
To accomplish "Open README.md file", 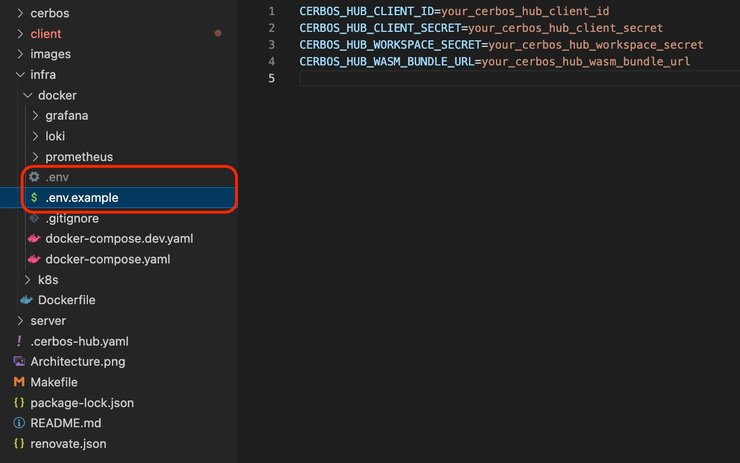I will click(66, 423).
